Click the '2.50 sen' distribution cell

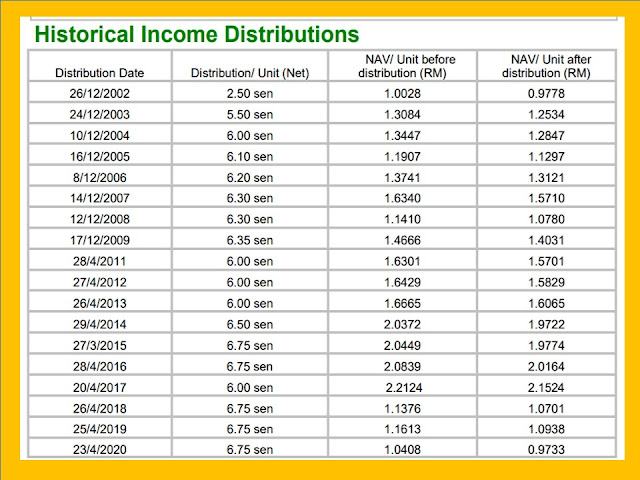tap(250, 93)
